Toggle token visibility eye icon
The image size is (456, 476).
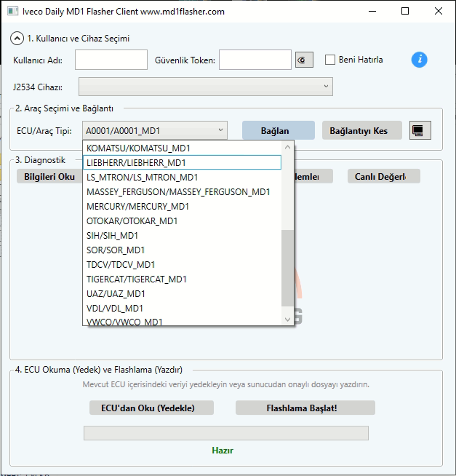(304, 60)
